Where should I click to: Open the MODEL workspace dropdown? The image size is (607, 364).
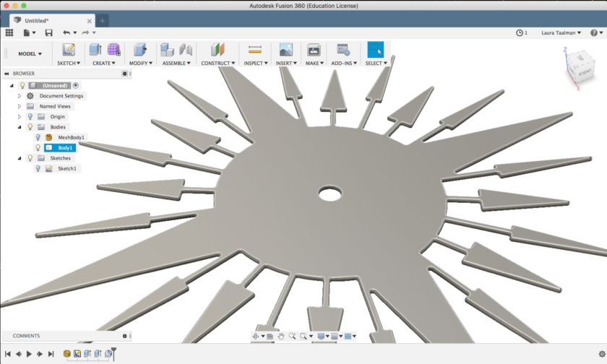tap(30, 53)
